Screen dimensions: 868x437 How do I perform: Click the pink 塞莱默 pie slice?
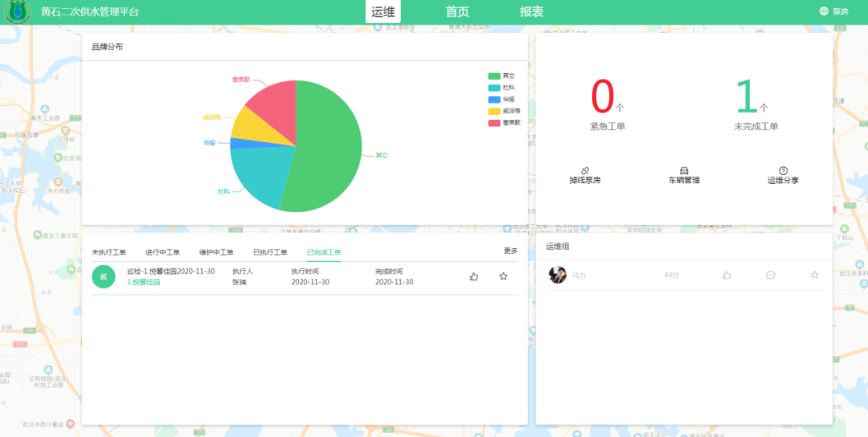pyautogui.click(x=273, y=103)
